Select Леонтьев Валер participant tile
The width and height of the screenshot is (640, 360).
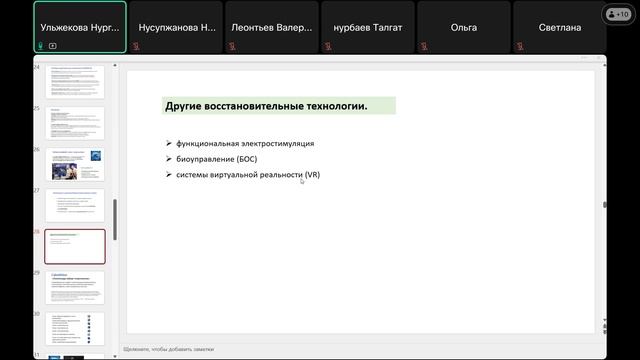pyautogui.click(x=272, y=27)
